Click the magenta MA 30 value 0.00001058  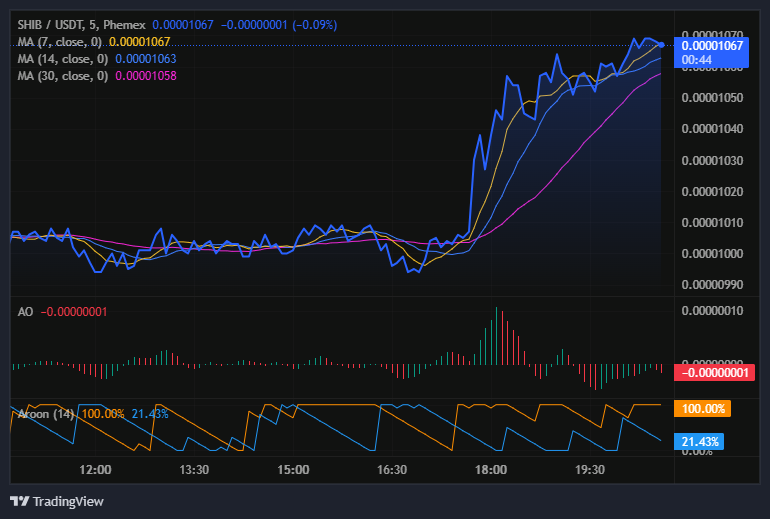(x=149, y=76)
